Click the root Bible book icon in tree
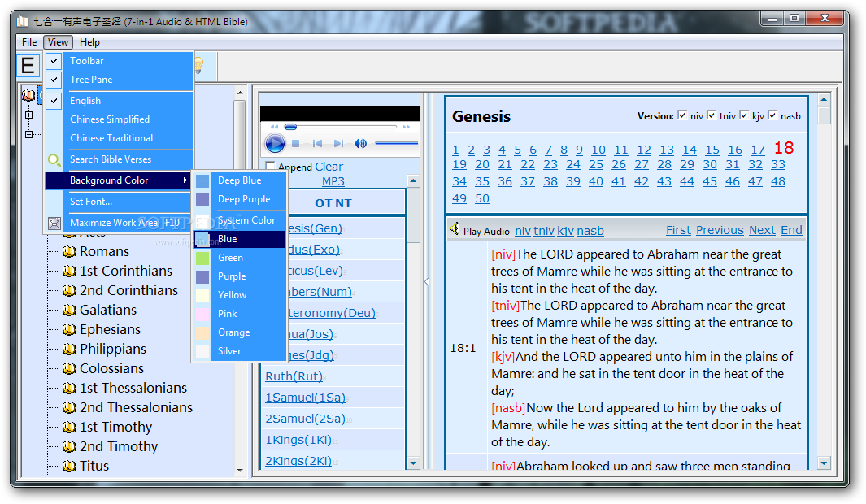The height and width of the screenshot is (504, 866). tap(28, 95)
